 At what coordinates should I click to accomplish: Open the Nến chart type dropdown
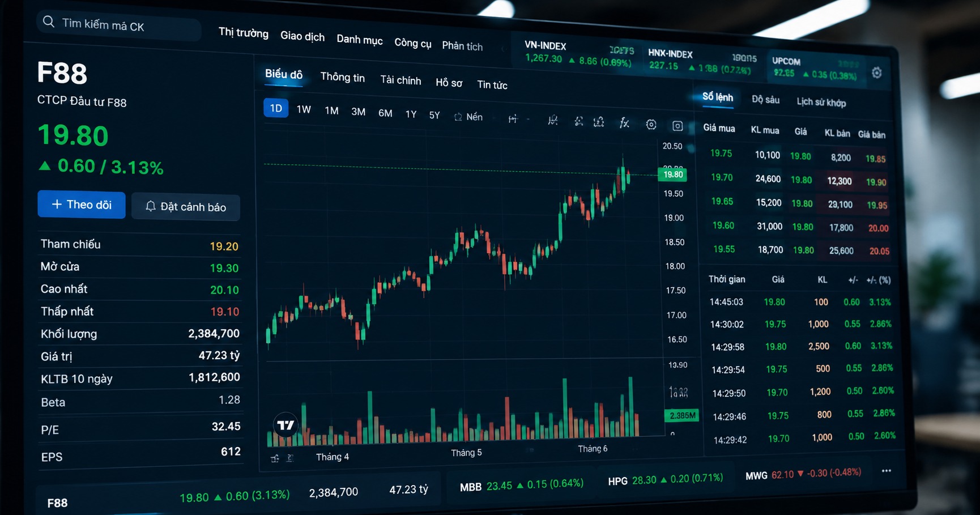[468, 117]
